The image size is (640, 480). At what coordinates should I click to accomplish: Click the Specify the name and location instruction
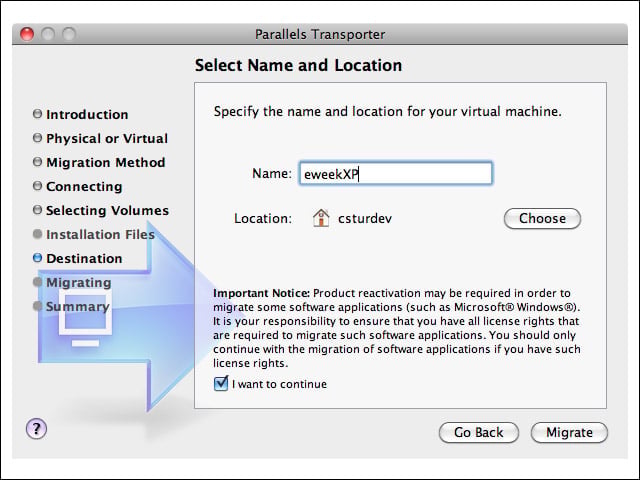(x=387, y=111)
